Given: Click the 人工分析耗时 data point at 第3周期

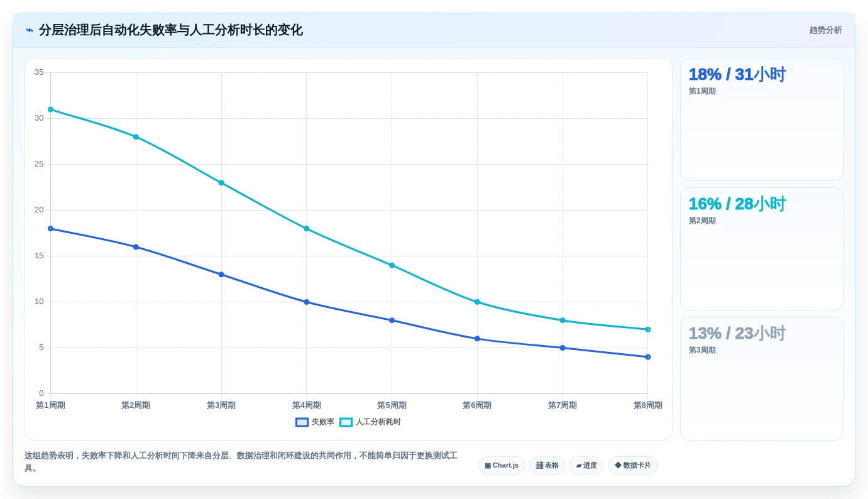Looking at the screenshot, I should click(221, 183).
